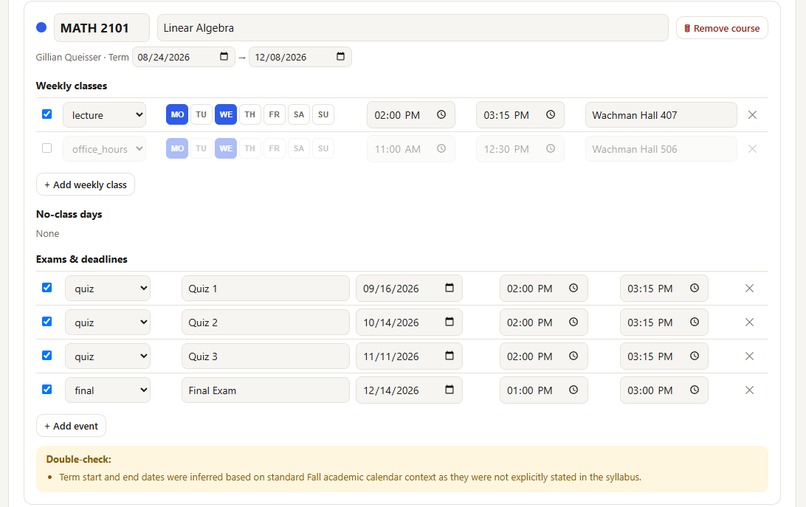Open event type dropdown for Quiz 2
Image resolution: width=806 pixels, height=507 pixels.
click(108, 322)
